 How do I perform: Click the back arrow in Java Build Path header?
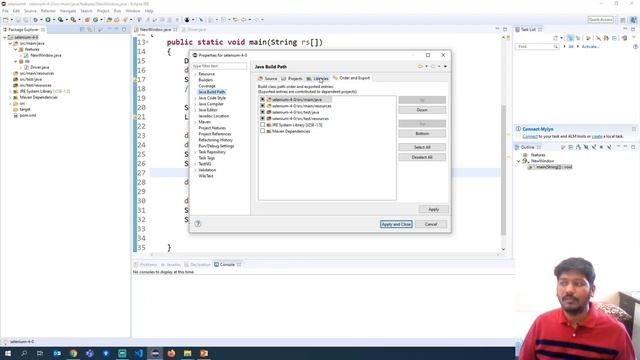420,67
